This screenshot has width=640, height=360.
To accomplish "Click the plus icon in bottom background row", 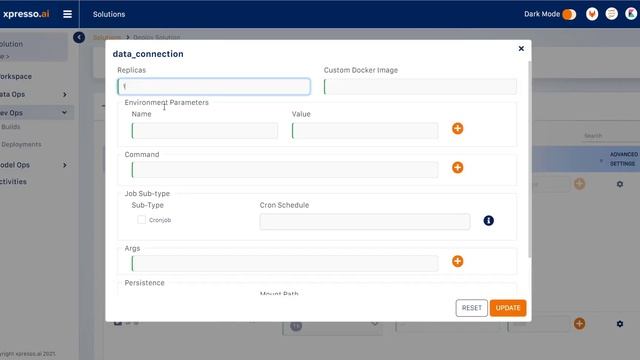I will point(580,324).
